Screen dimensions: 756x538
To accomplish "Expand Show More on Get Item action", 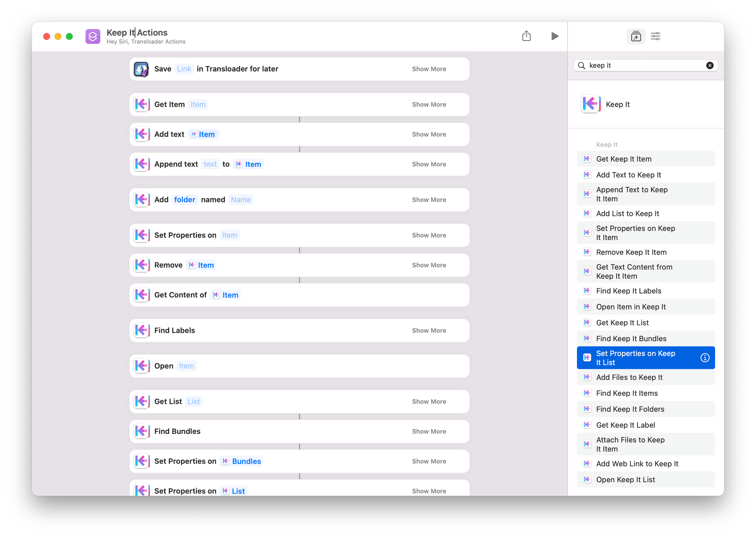I will (x=429, y=104).
